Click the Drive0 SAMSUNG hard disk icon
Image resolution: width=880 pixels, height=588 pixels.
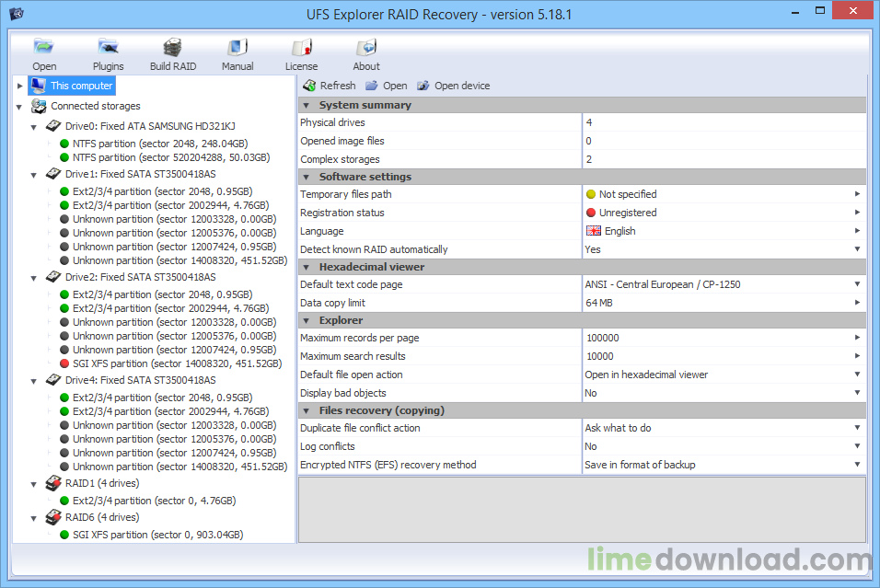point(53,126)
